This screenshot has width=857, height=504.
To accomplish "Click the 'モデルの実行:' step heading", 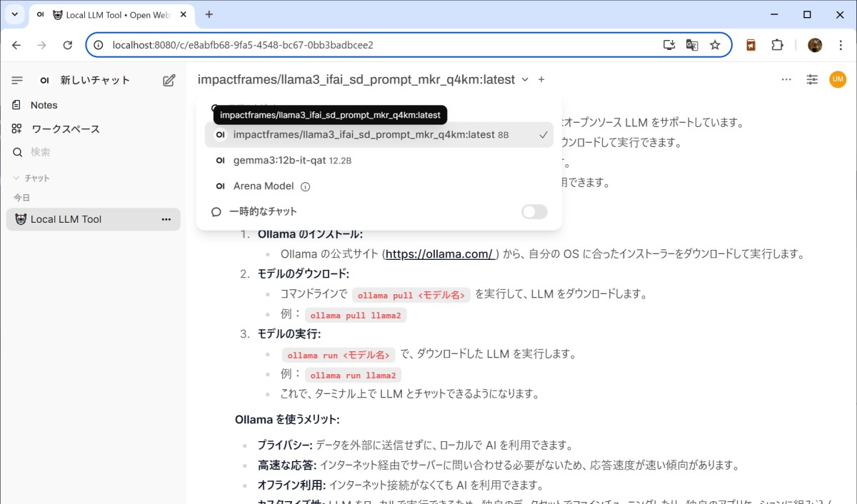I will (x=289, y=334).
